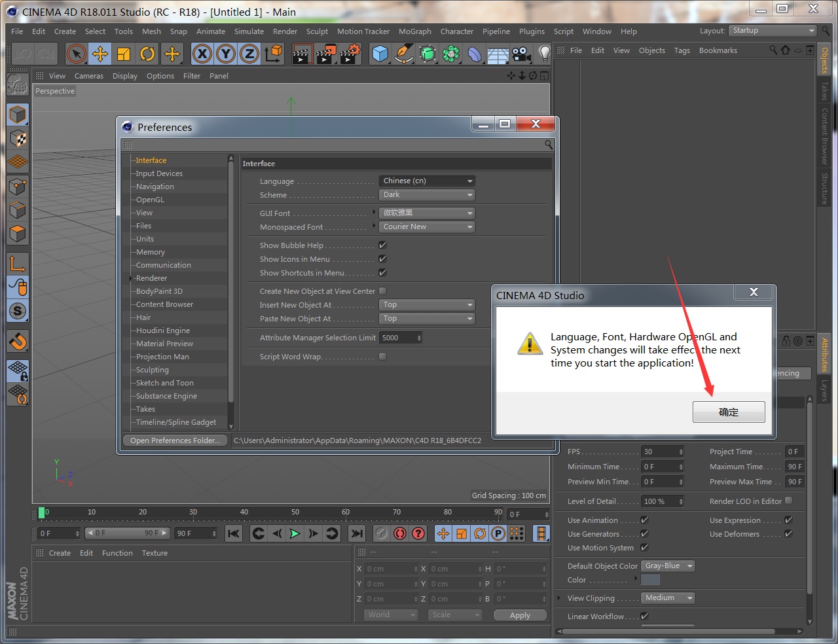Click the Record Active Objects icon
Viewport: 838px width, 644px height.
(x=382, y=533)
